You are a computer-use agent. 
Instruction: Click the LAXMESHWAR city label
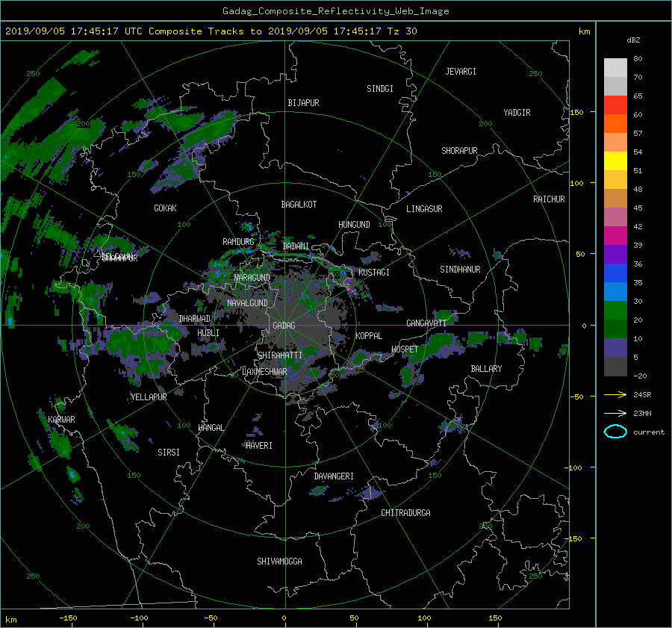[264, 372]
